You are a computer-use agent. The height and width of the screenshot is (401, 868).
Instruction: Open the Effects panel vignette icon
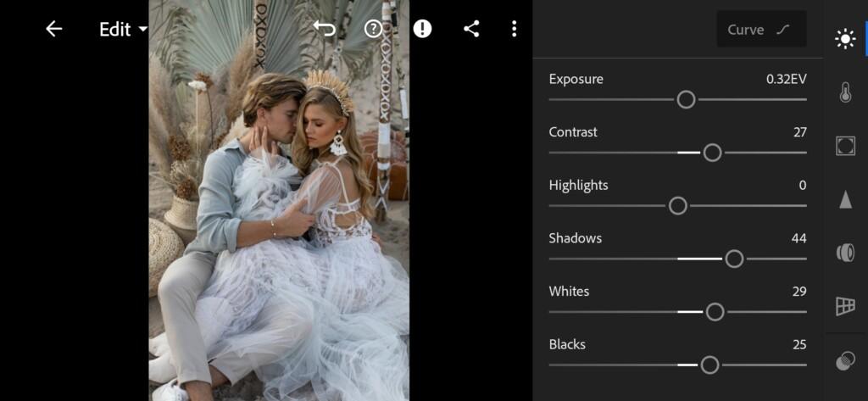pyautogui.click(x=845, y=146)
